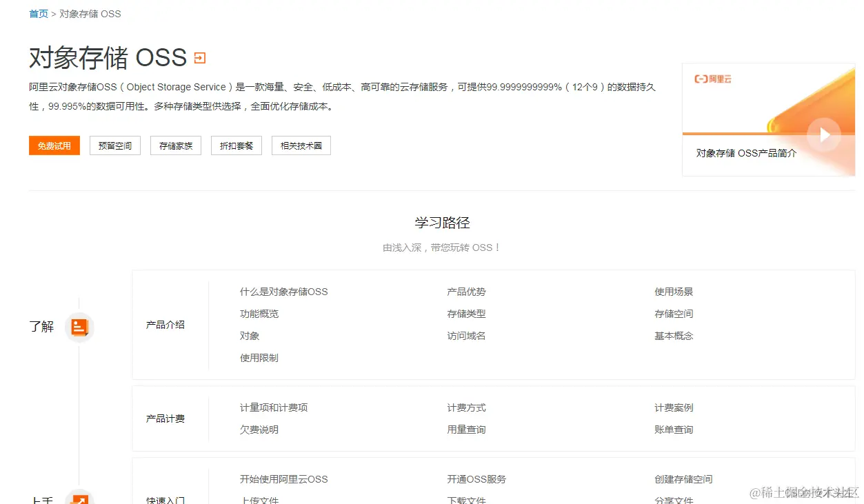Click the 了解 stage document icon
The image size is (864, 504).
coord(79,327)
